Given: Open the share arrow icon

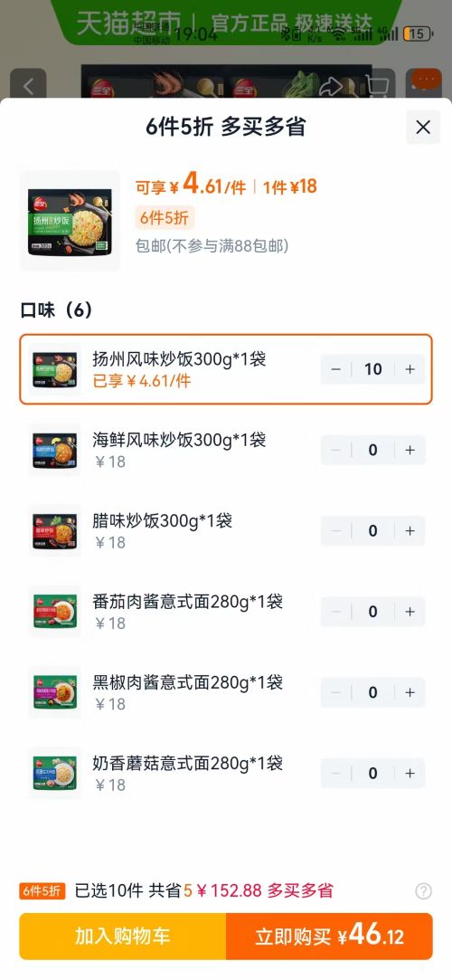Looking at the screenshot, I should [331, 86].
